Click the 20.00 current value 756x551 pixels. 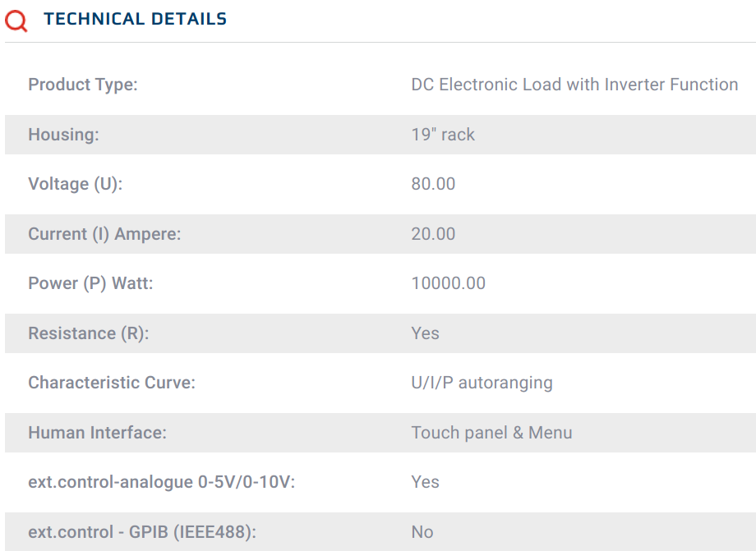(433, 234)
